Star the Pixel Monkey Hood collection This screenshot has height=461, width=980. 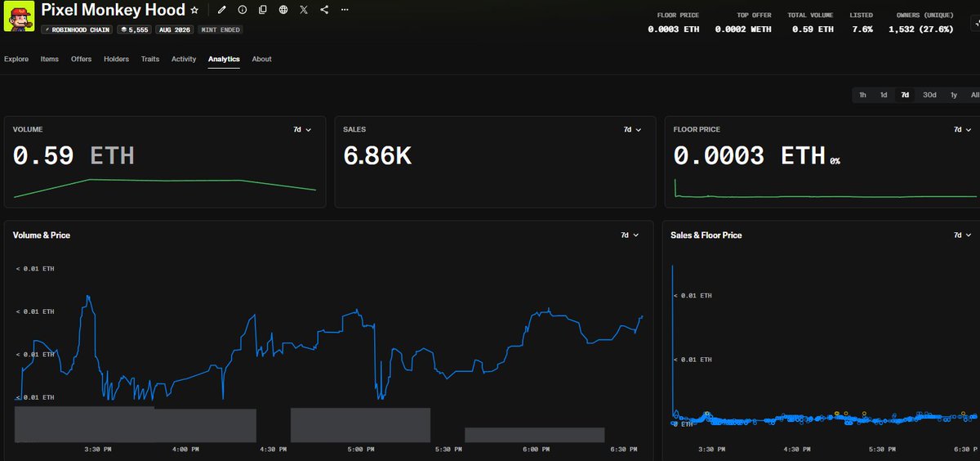click(x=194, y=10)
